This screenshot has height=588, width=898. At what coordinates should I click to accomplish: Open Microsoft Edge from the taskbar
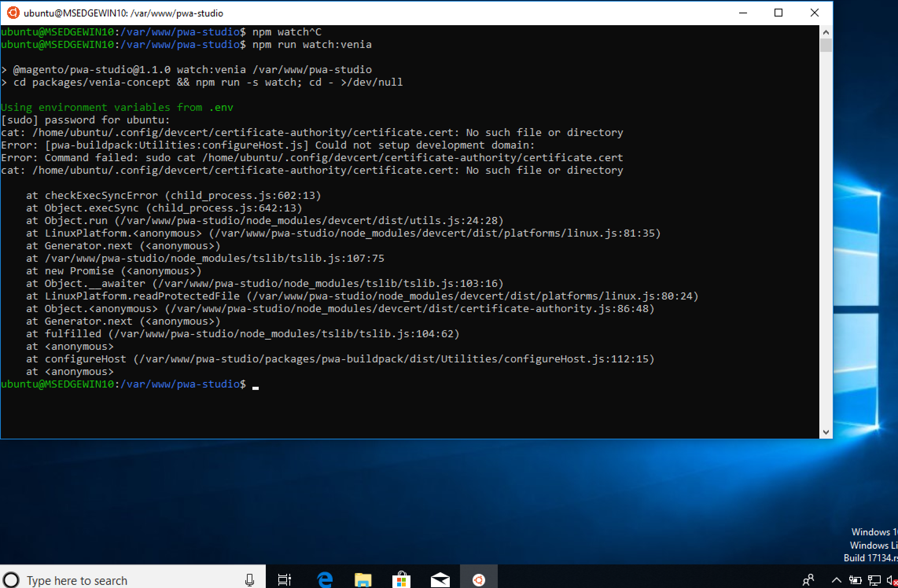coord(325,580)
